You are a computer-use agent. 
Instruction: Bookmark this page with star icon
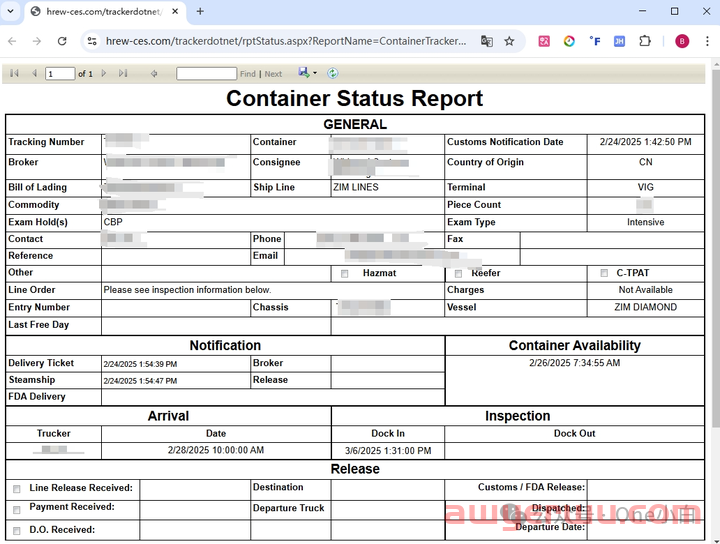coord(509,41)
